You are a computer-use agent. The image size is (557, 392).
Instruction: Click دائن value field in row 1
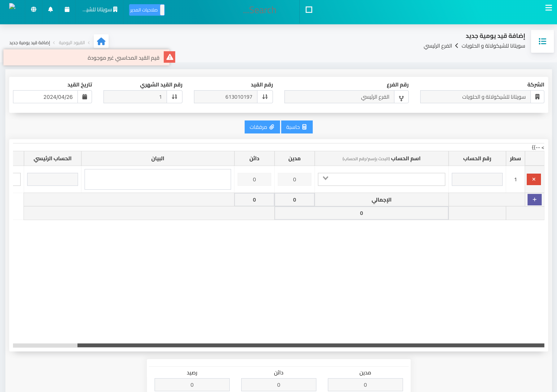coord(254,179)
